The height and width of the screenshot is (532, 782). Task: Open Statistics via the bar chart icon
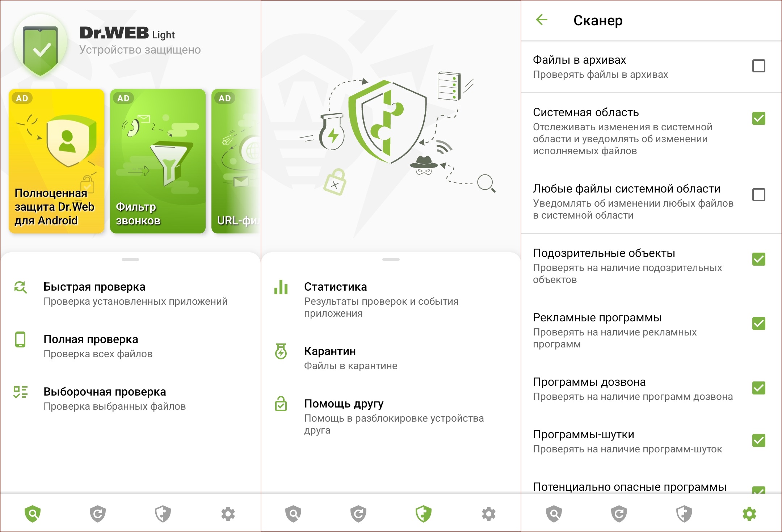click(x=281, y=287)
